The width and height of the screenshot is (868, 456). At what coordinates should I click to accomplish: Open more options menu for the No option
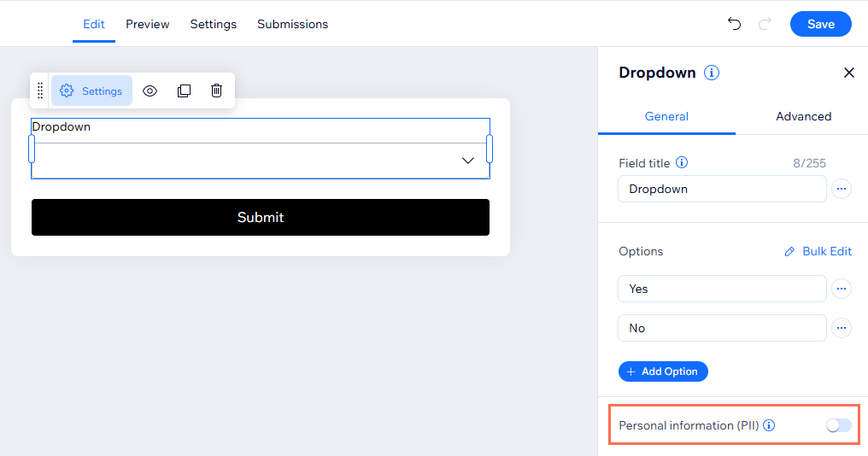tap(842, 328)
